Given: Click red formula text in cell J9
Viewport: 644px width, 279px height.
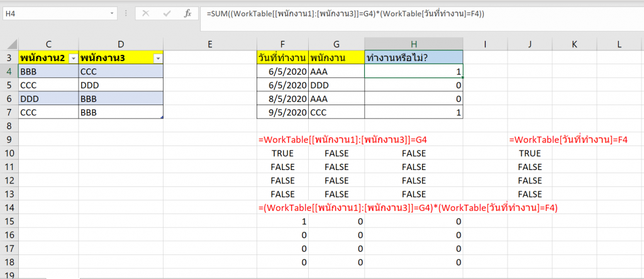Looking at the screenshot, I should click(x=568, y=140).
